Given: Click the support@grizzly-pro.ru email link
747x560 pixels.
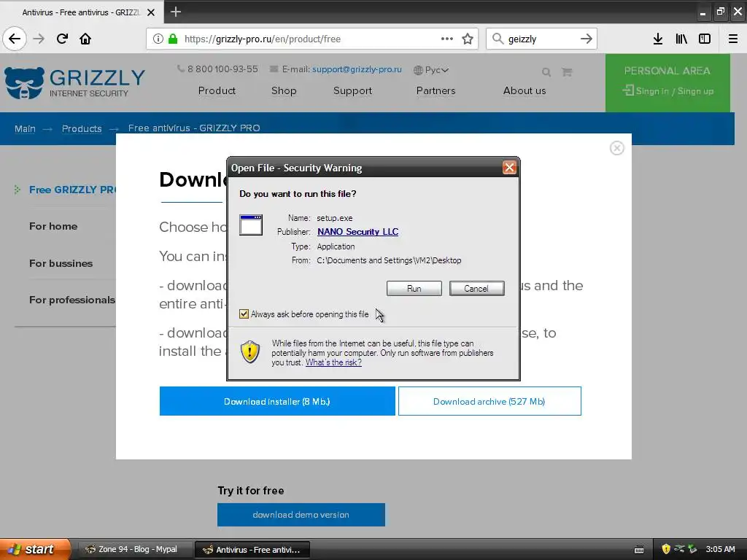Looking at the screenshot, I should click(357, 69).
